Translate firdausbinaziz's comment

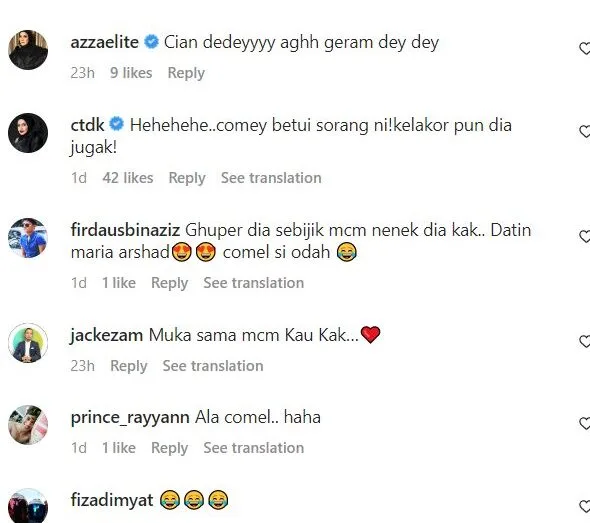coord(254,283)
